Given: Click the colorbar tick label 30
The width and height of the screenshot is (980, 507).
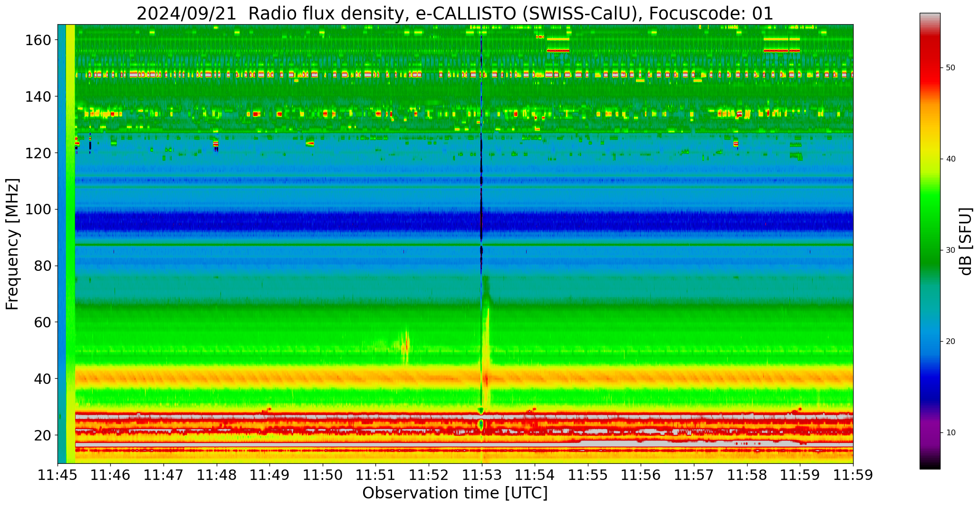Looking at the screenshot, I should click(x=951, y=250).
